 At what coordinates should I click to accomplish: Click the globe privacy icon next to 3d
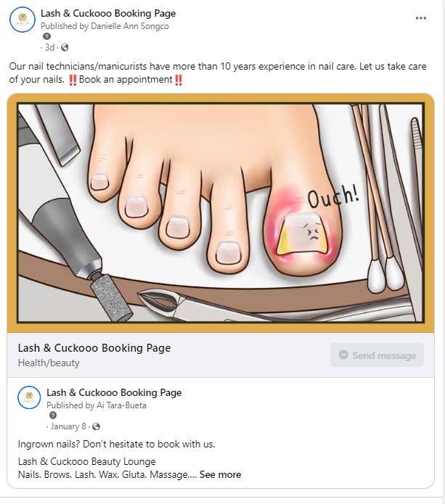click(x=65, y=48)
